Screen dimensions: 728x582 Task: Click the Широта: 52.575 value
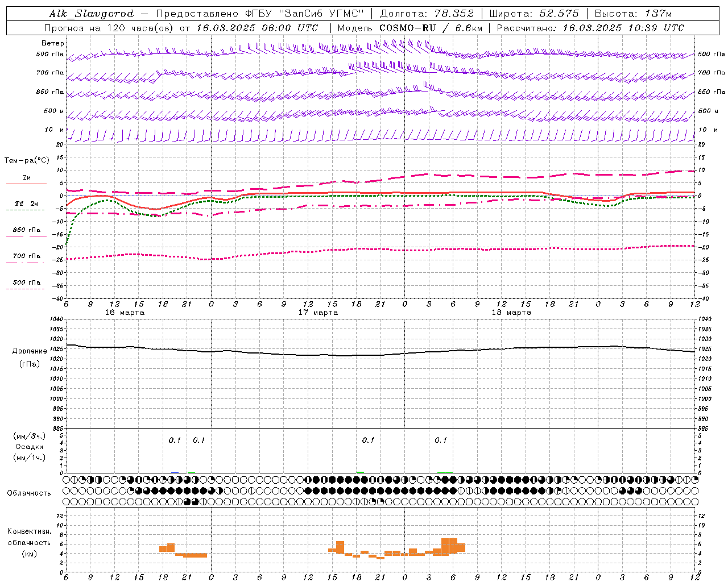[534, 14]
